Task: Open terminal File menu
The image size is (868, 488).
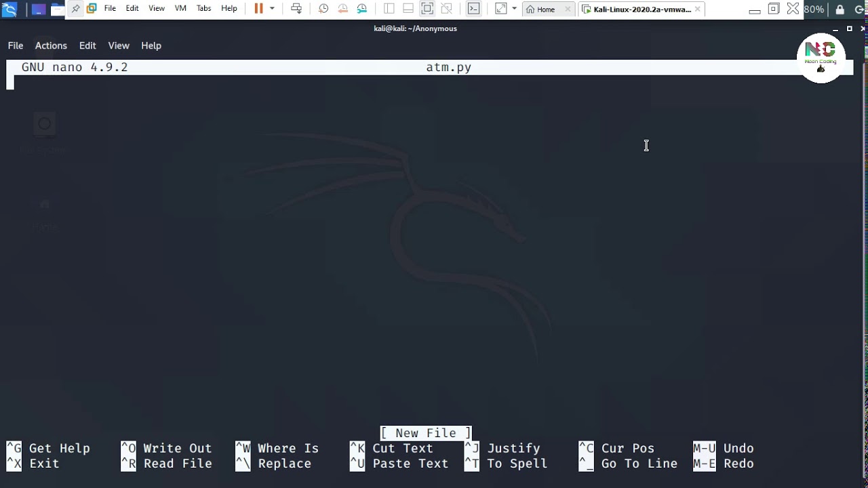Action: pyautogui.click(x=16, y=45)
